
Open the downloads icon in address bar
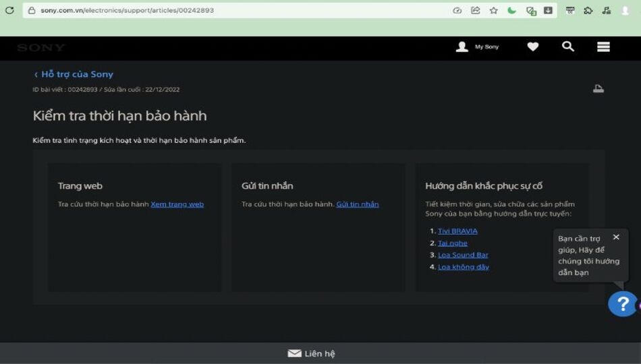click(x=548, y=10)
